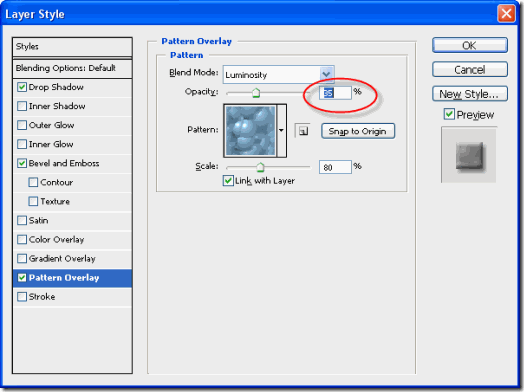Click the Opacity slider handle

[x=256, y=93]
